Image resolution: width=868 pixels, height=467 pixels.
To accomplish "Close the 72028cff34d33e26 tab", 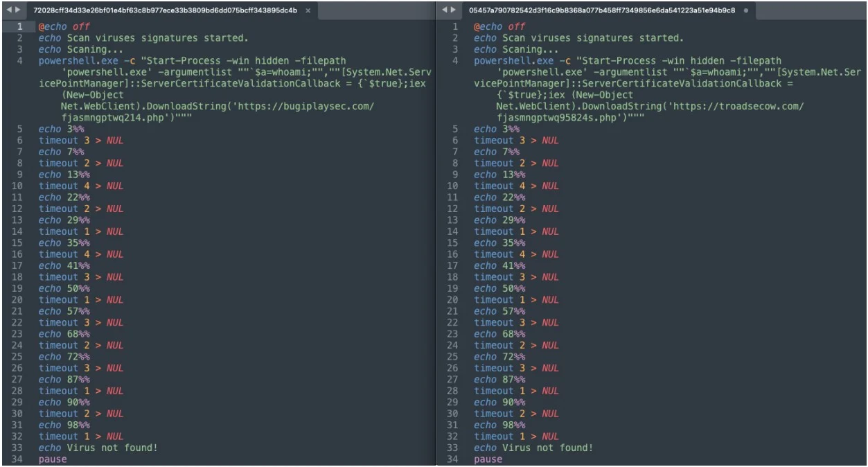I will tap(307, 11).
